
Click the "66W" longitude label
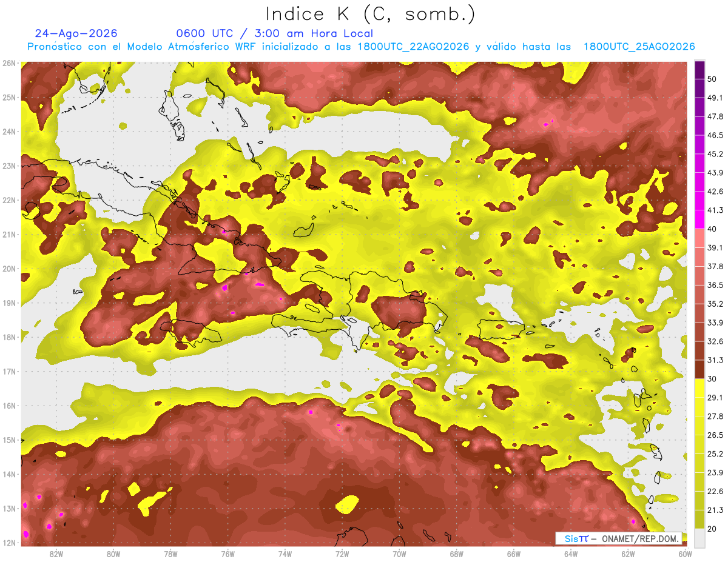514,554
